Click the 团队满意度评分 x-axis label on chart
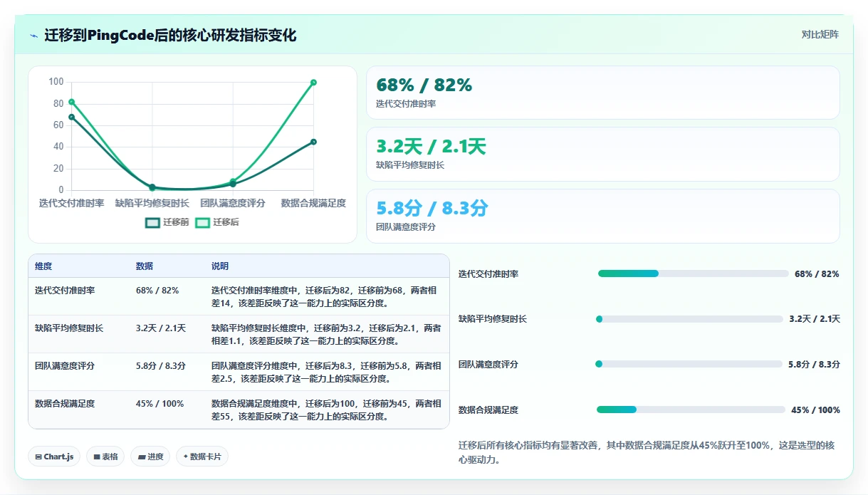 pos(233,203)
